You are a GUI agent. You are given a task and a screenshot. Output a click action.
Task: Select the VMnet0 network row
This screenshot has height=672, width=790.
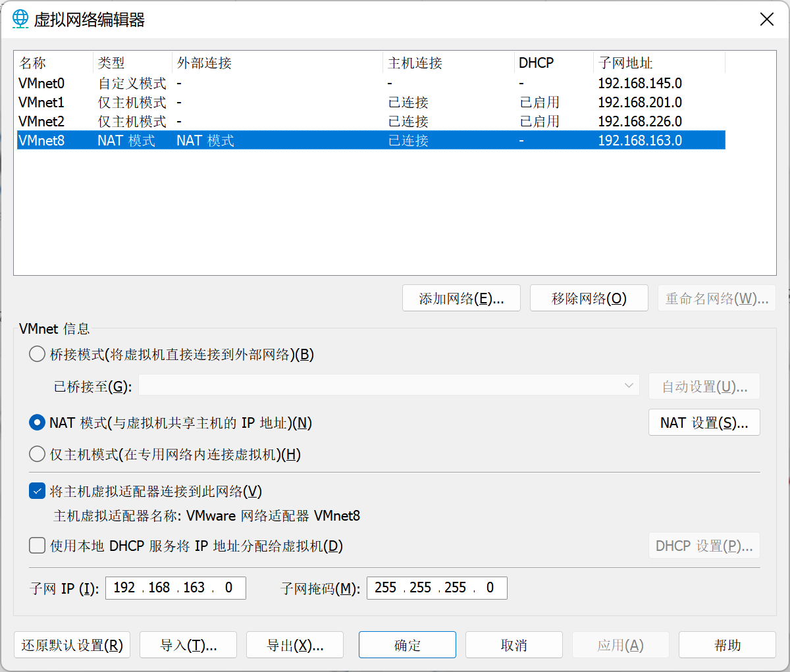371,84
